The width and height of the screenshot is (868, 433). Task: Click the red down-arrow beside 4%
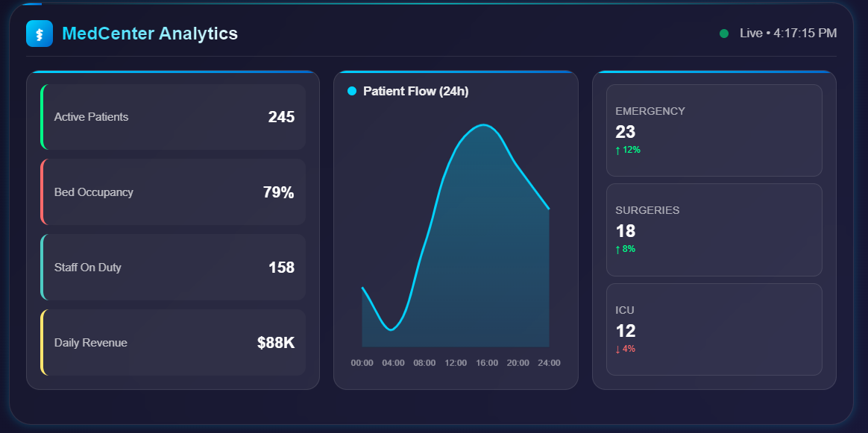pyautogui.click(x=616, y=347)
